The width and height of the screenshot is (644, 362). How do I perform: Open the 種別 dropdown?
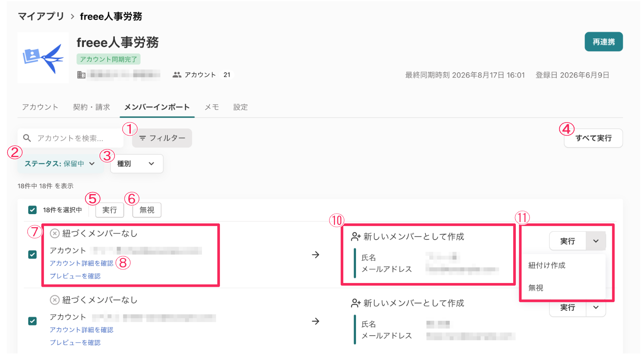pos(136,164)
